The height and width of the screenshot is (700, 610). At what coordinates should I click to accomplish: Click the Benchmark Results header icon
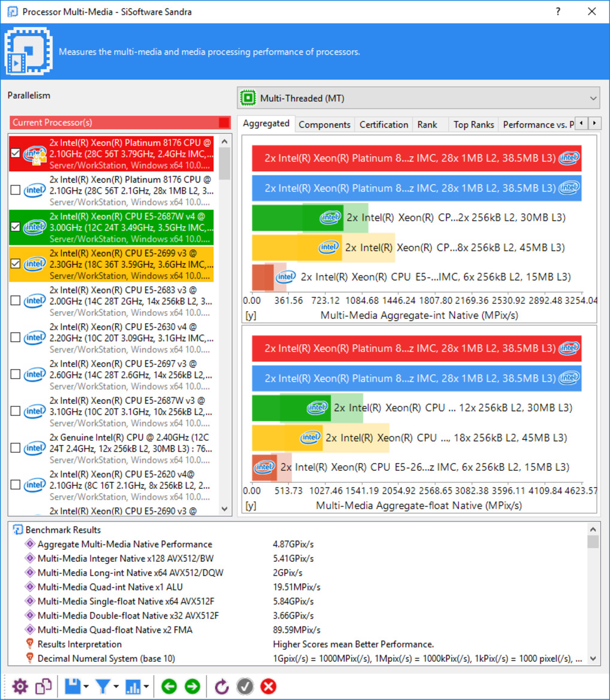(18, 530)
